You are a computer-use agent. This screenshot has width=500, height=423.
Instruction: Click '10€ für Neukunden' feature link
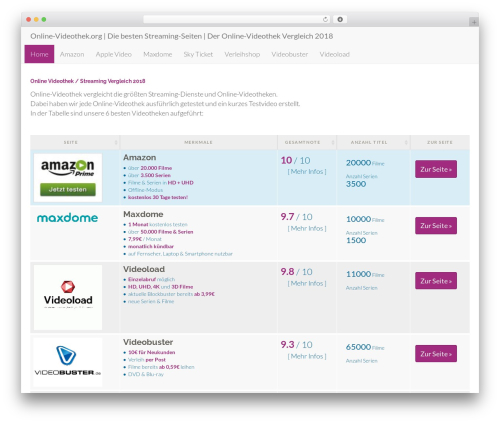pos(152,352)
